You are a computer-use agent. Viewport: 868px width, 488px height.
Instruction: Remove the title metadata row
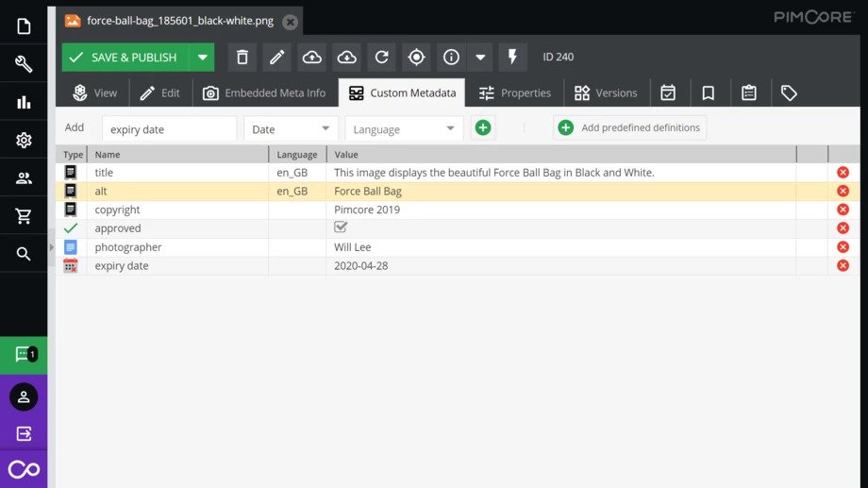click(843, 173)
